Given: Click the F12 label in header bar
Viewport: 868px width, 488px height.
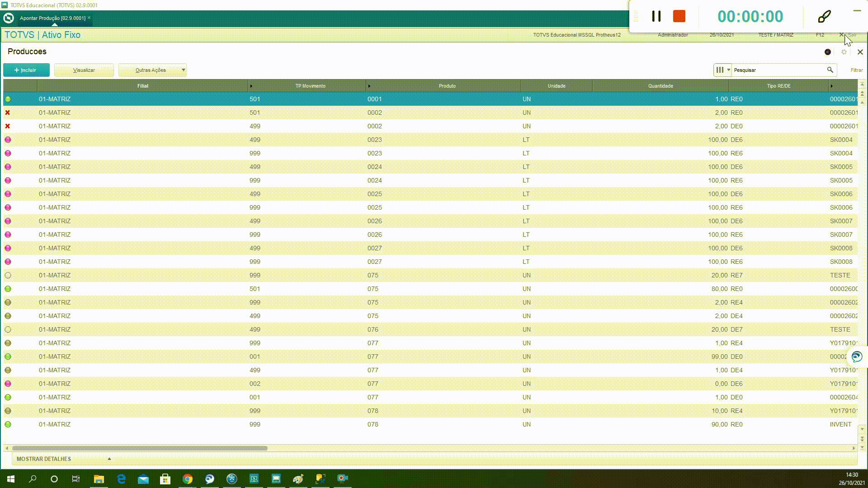Looking at the screenshot, I should click(820, 35).
